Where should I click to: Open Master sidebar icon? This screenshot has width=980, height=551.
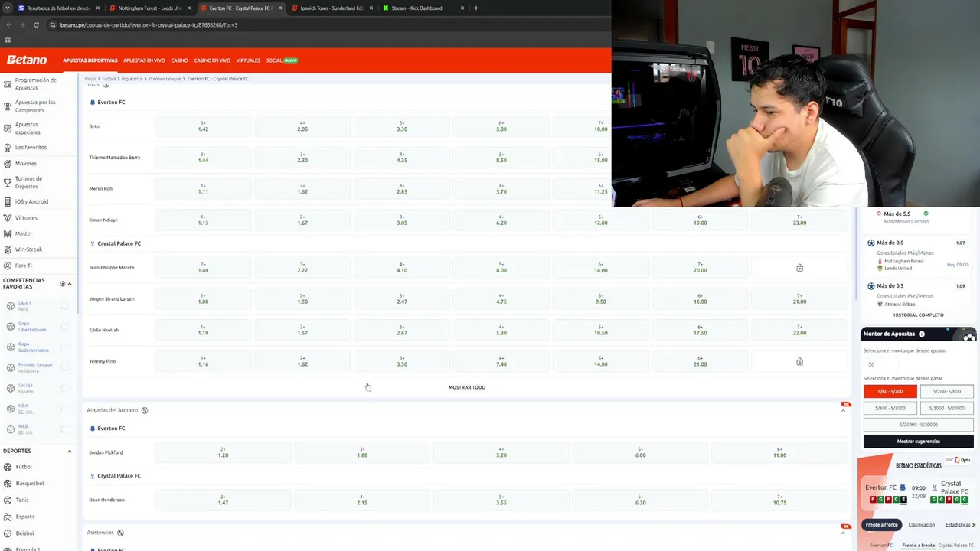[8, 233]
